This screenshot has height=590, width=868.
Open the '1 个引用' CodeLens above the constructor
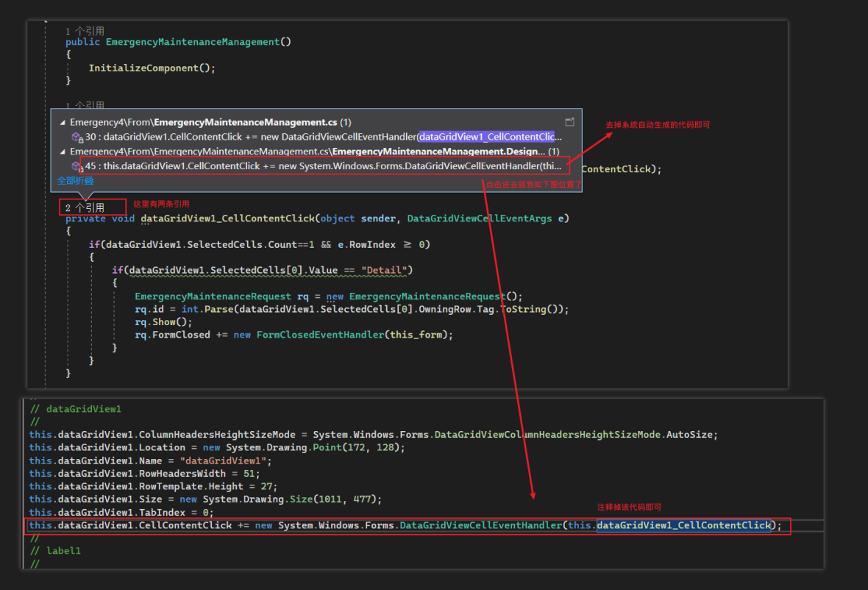point(85,31)
